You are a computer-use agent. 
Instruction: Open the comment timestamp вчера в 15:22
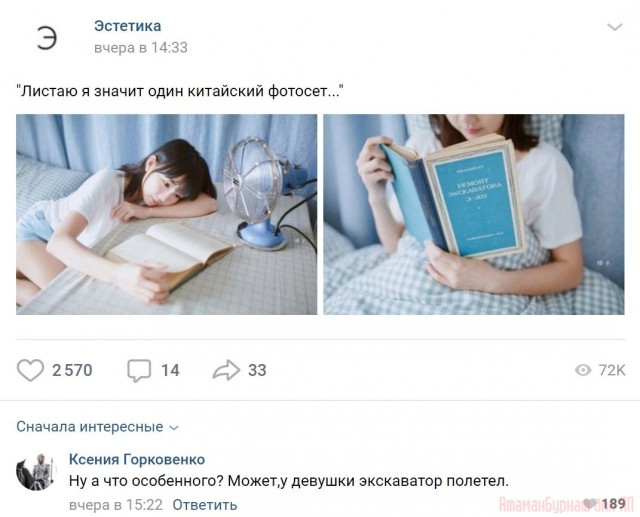coord(116,505)
